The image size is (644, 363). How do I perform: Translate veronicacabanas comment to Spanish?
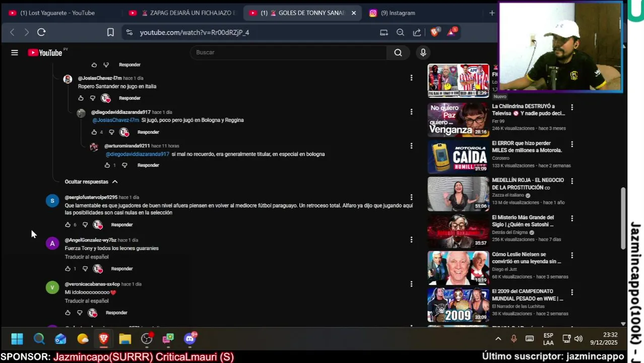pyautogui.click(x=87, y=301)
